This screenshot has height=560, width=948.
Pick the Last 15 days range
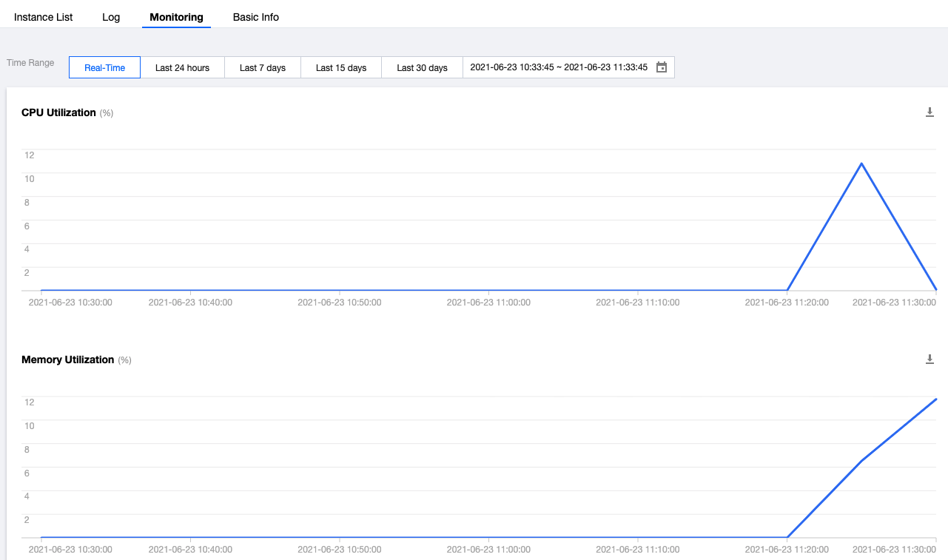click(x=341, y=67)
